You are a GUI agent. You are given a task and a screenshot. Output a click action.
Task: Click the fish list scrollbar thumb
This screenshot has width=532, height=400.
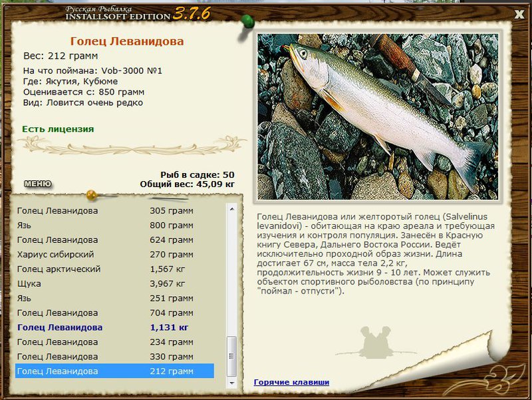pyautogui.click(x=232, y=356)
